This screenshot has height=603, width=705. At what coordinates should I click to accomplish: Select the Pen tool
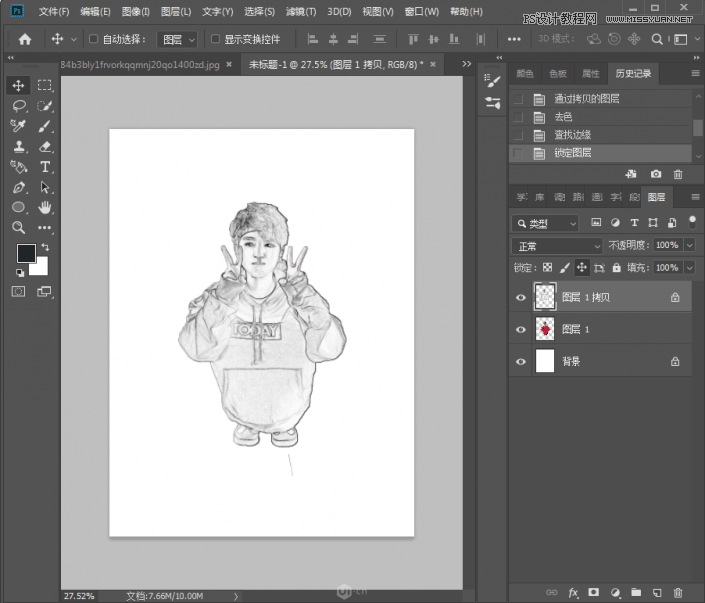(x=18, y=187)
